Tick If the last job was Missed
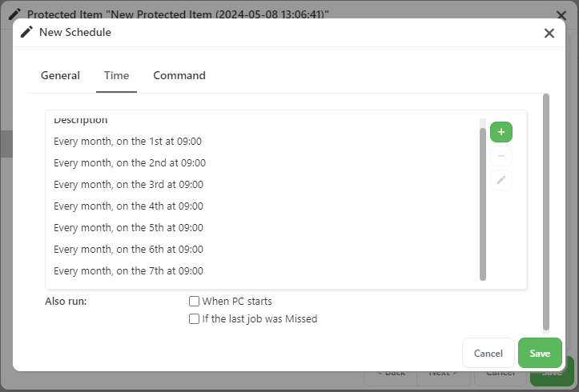 tap(194, 318)
